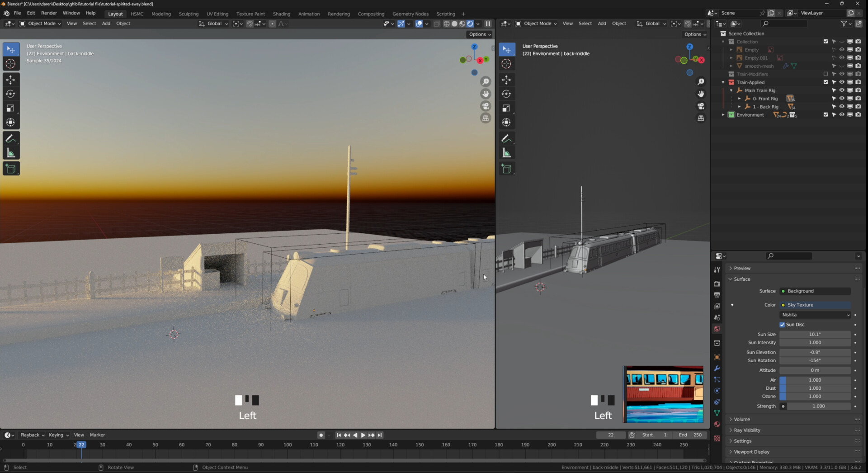Click the Options button above the viewport
This screenshot has width=868, height=473.
coord(478,34)
